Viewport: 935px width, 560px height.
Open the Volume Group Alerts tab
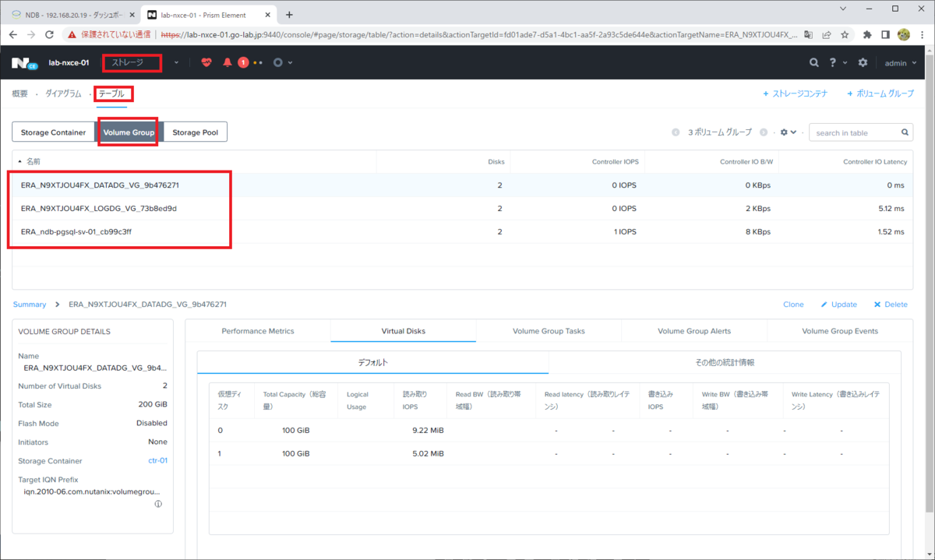694,331
